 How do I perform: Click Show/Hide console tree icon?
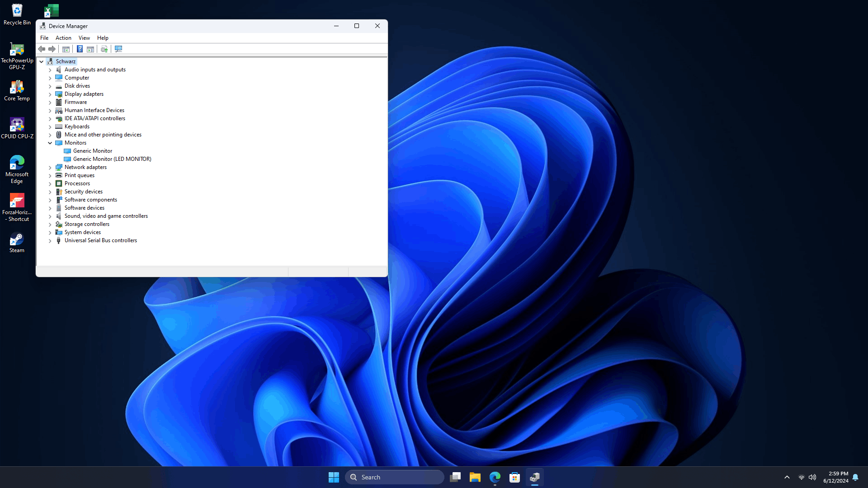pos(66,49)
